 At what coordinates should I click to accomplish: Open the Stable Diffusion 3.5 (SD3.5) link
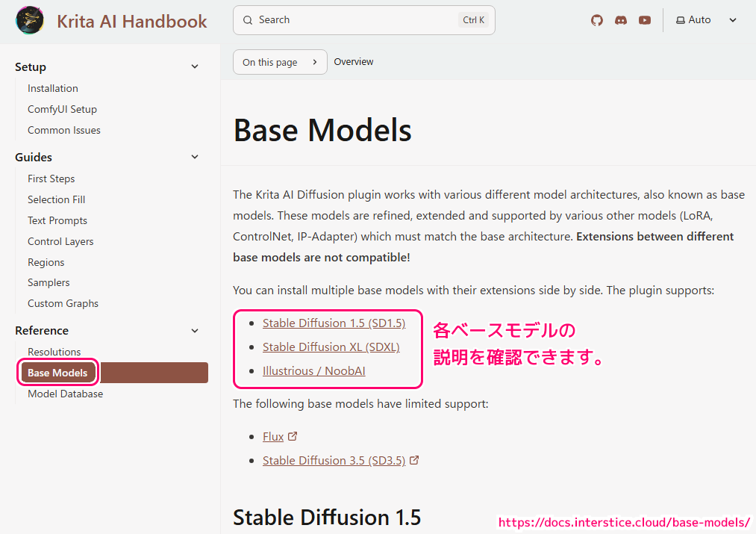point(334,460)
